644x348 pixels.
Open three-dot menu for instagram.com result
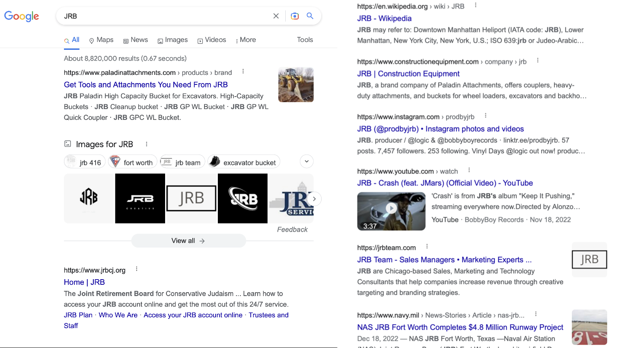point(485,116)
